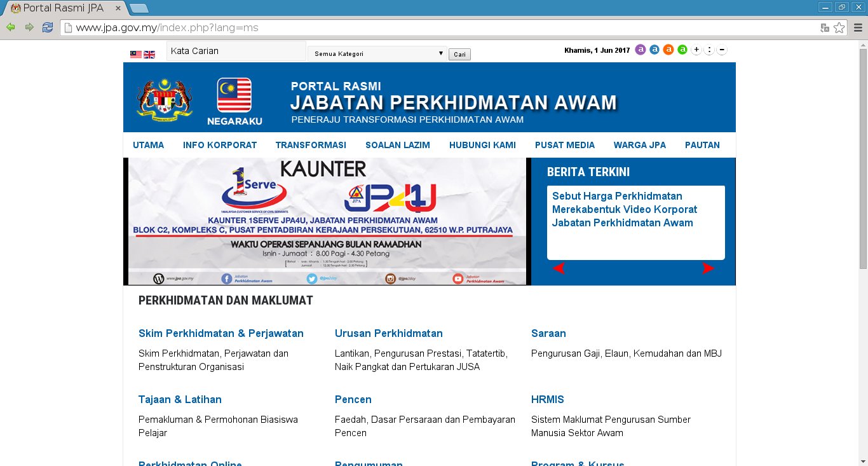Open the UTAMA menu item
Screen dimensions: 868x466
(x=149, y=145)
